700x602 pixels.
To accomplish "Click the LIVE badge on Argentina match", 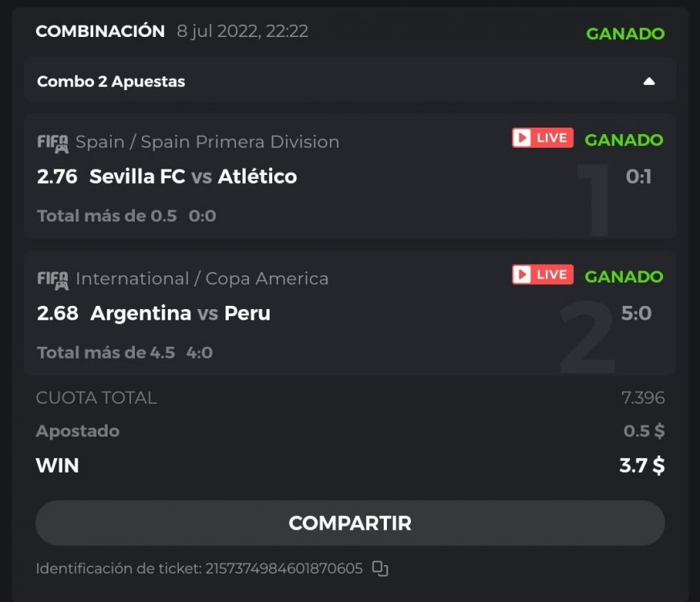I will tap(543, 275).
